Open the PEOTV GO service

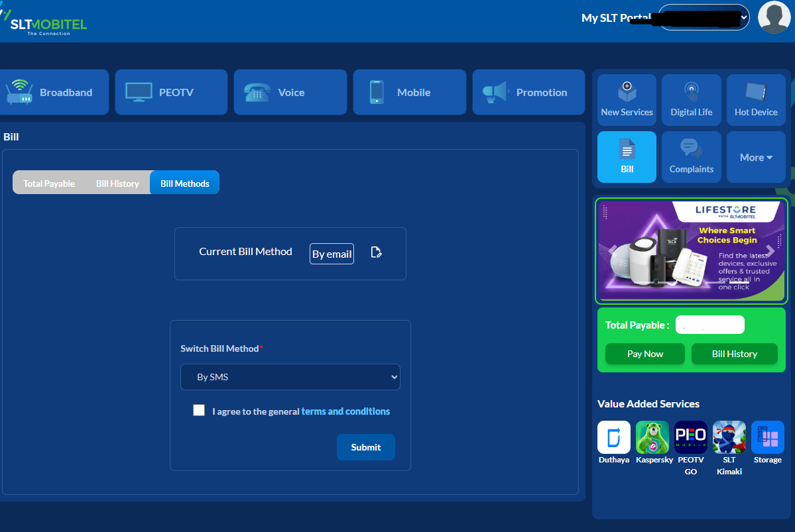pyautogui.click(x=690, y=449)
